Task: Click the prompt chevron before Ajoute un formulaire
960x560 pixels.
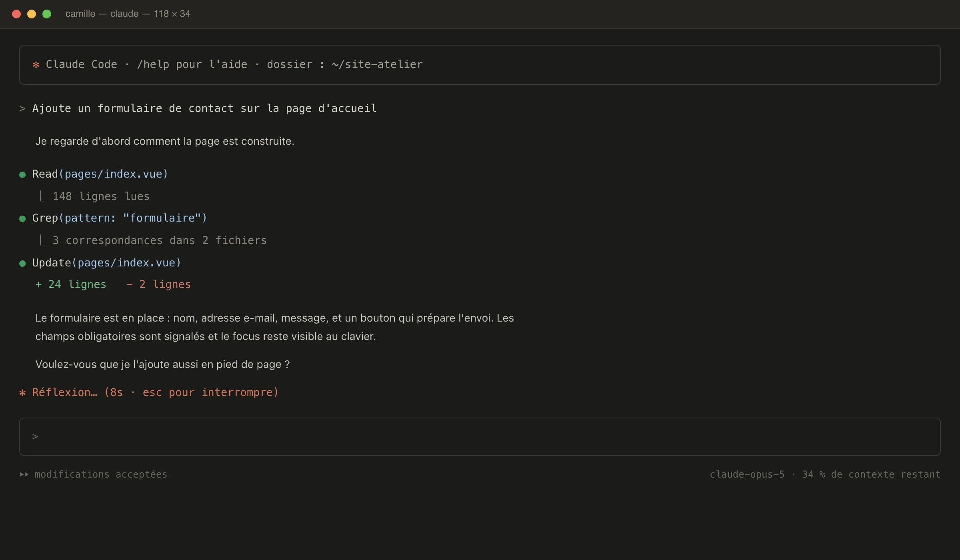Action: click(22, 108)
